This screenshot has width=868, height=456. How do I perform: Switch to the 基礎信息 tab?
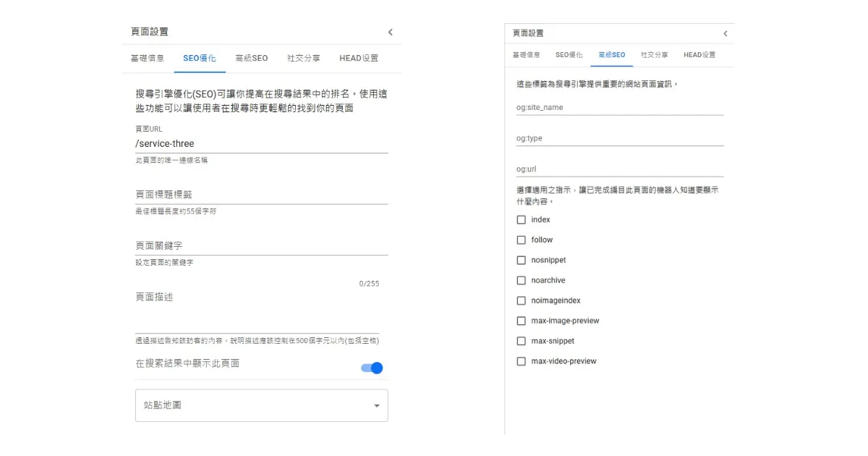pyautogui.click(x=148, y=58)
